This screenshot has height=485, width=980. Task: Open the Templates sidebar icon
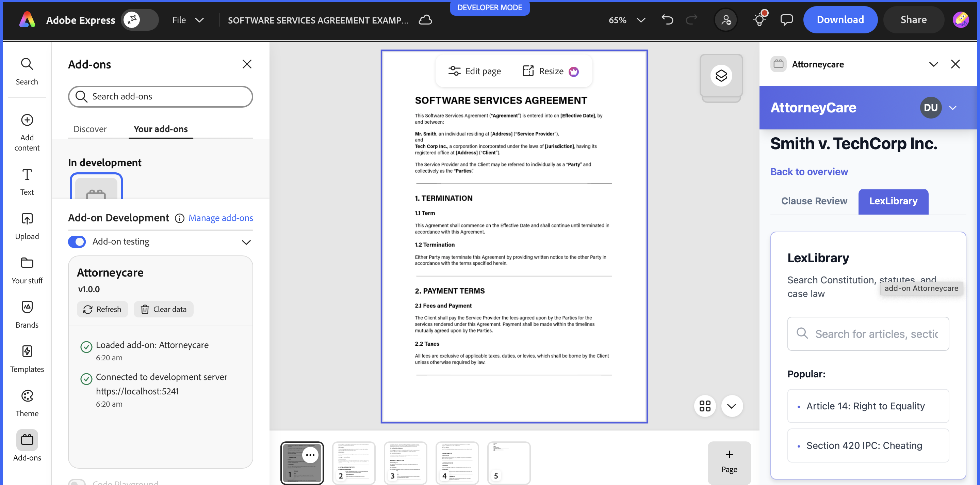(27, 351)
